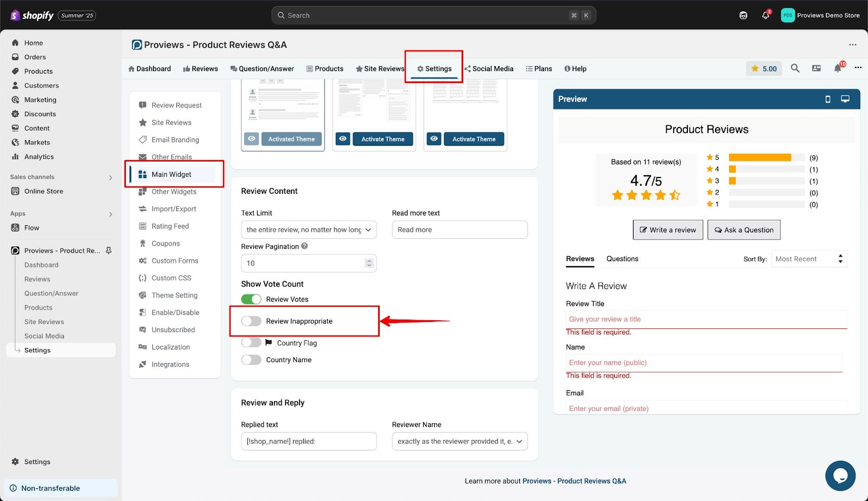Open the Text Limit dropdown
Screen dimensions: 868x501
point(309,230)
